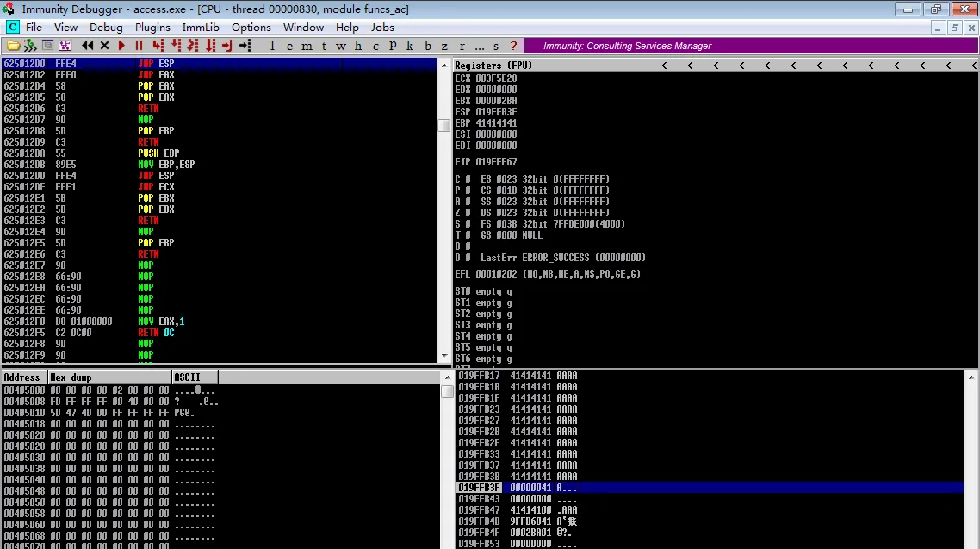Viewport: 980px width, 549px height.
Task: Open the Jobs menu
Action: tap(382, 27)
